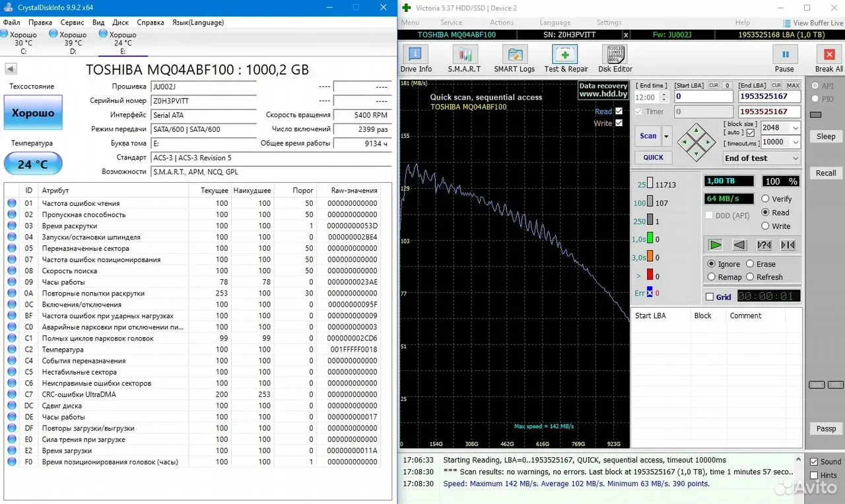The width and height of the screenshot is (845, 504).
Task: Open the timeout 10000 dropdown
Action: coord(795,142)
